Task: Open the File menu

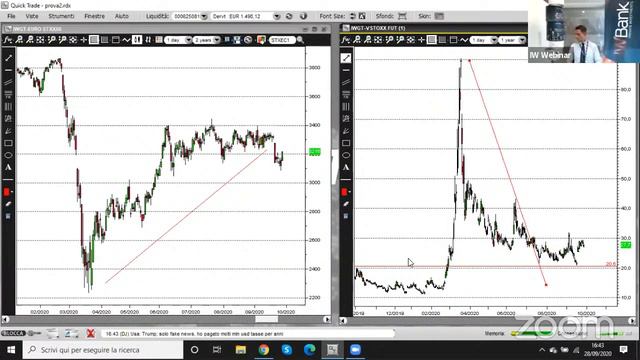Action: tap(11, 16)
